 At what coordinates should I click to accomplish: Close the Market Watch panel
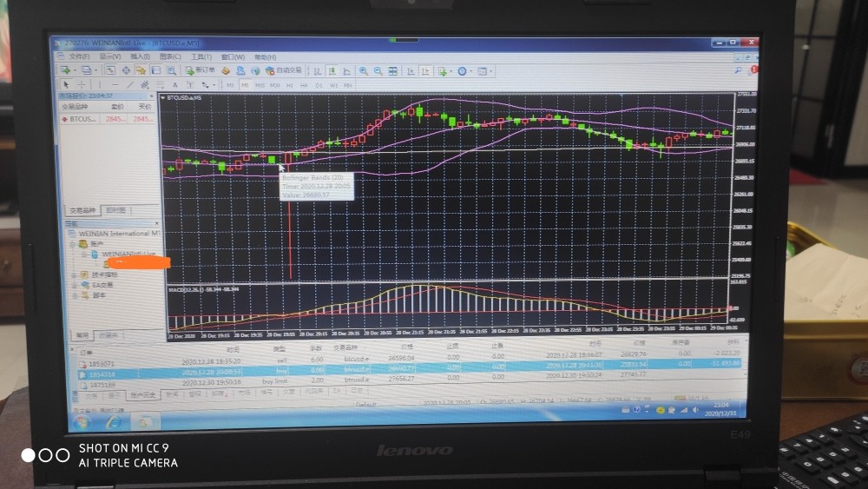pos(152,96)
